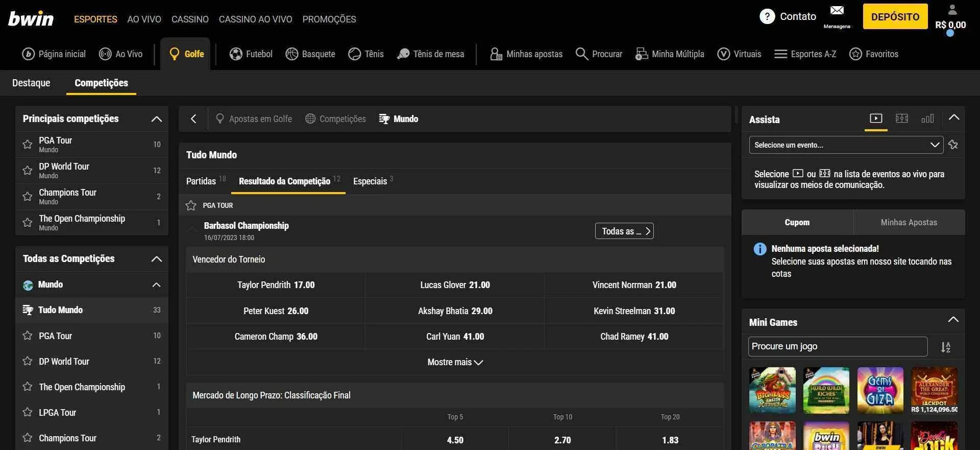The width and height of the screenshot is (980, 450).
Task: Open Minha Múltipla bet builder
Action: (x=670, y=54)
